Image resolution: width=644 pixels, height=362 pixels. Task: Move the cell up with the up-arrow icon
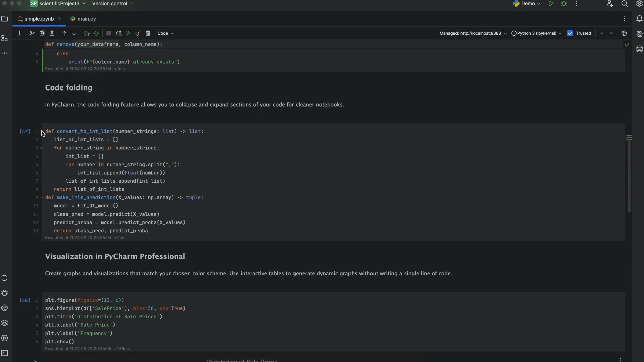pos(64,33)
